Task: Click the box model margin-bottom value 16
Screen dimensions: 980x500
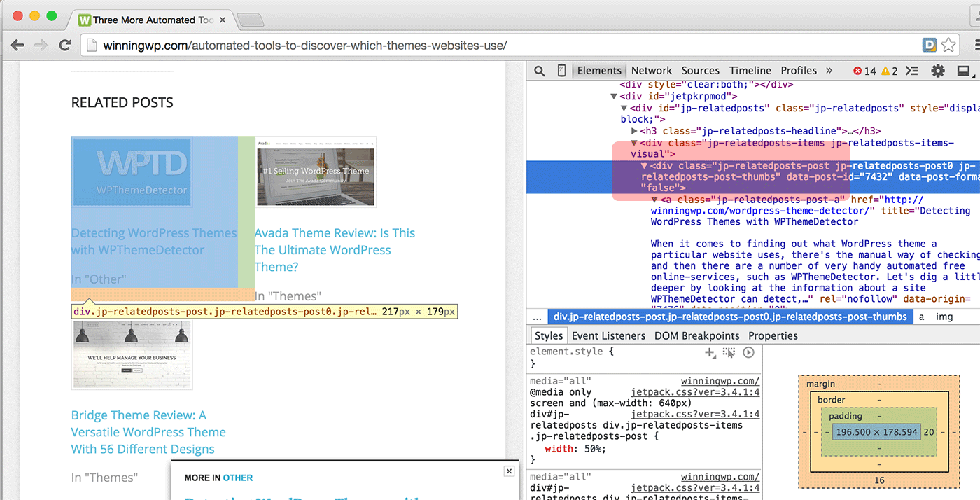Action: [x=879, y=480]
